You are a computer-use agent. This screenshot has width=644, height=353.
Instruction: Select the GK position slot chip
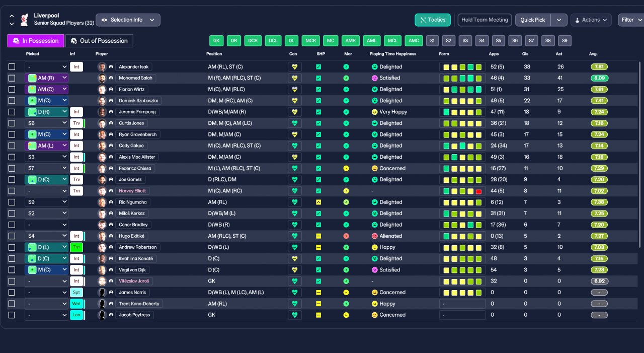point(216,41)
